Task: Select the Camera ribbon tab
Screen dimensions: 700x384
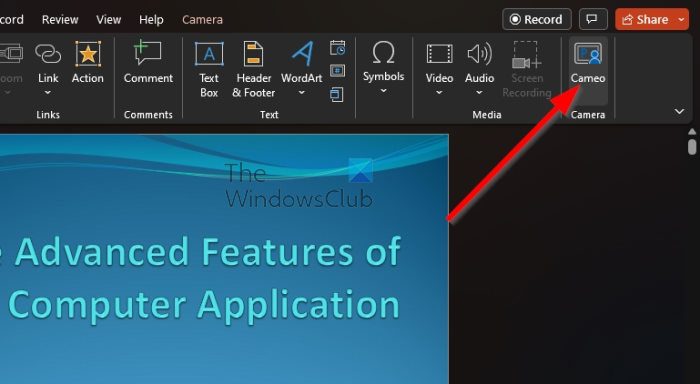Action: click(202, 20)
